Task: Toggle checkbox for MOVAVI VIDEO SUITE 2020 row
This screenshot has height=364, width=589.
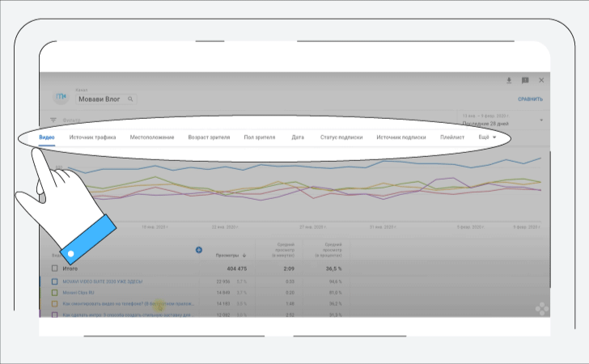Action: [55, 281]
